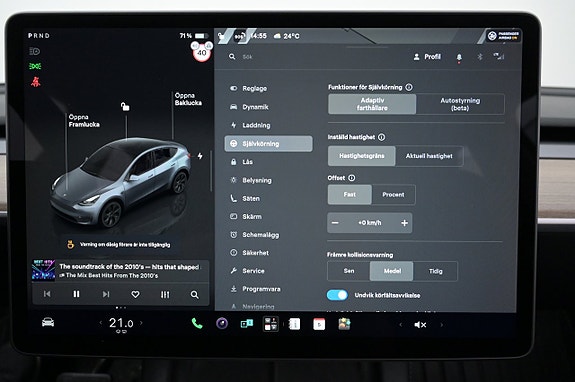Set speed to Aktuell hastighet
575x382 pixels.
coord(429,156)
